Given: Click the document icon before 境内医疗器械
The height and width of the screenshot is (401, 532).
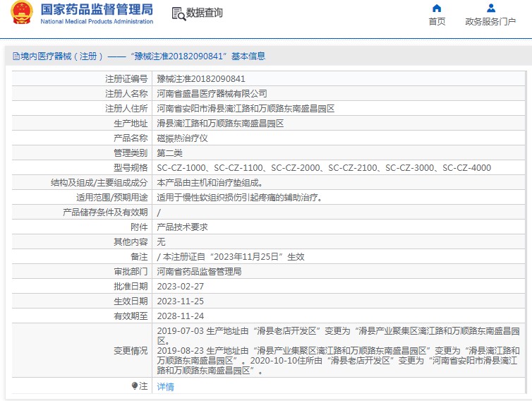Looking at the screenshot, I should [16, 56].
